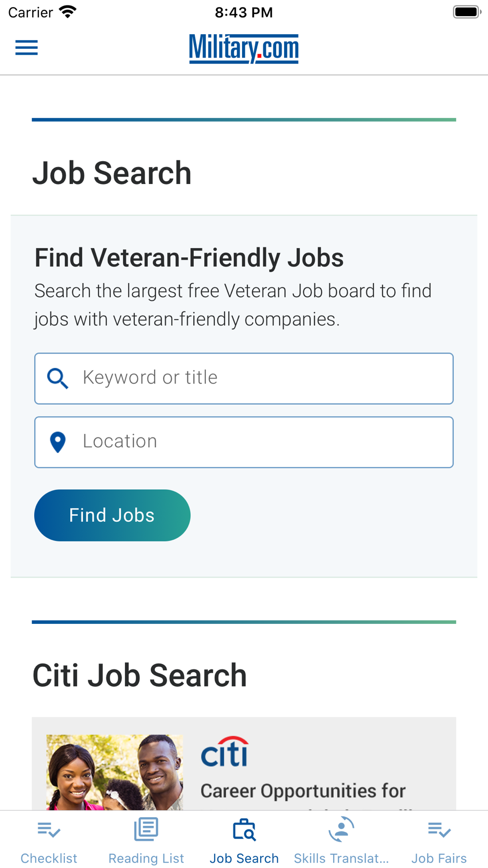Screen dimensions: 488x868
Task: Tap the Job Search briefcase icon
Action: pos(244,829)
